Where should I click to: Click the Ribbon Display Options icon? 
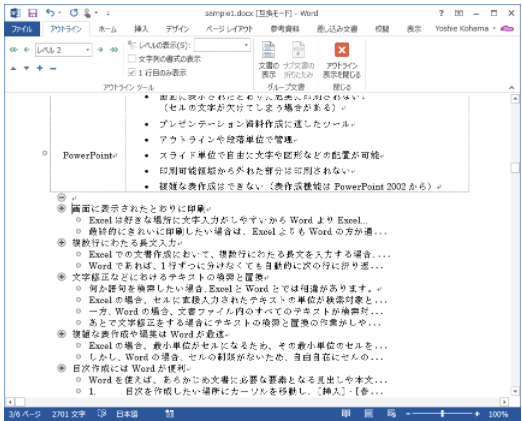[x=459, y=13]
